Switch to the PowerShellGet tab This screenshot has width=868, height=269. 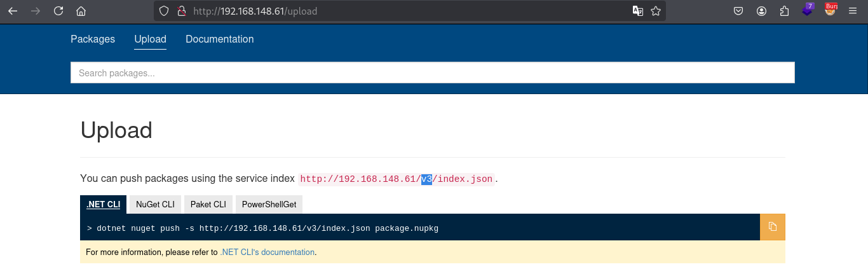[269, 204]
